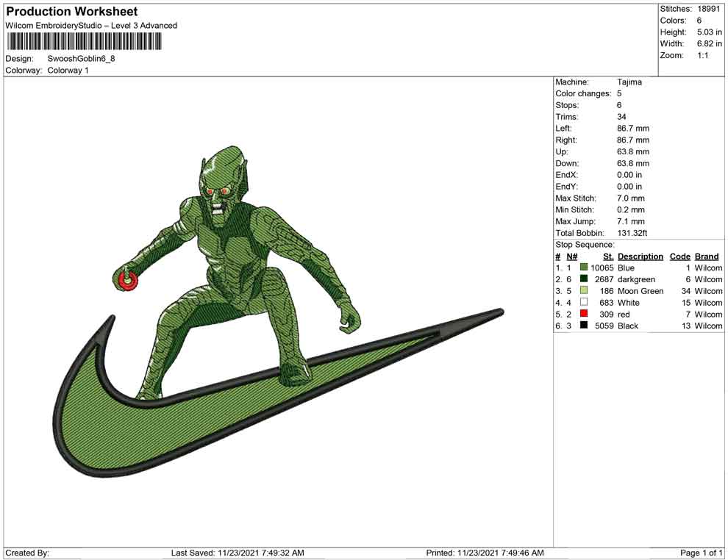
Task: Click the Trims value '34'
Action: [621, 117]
